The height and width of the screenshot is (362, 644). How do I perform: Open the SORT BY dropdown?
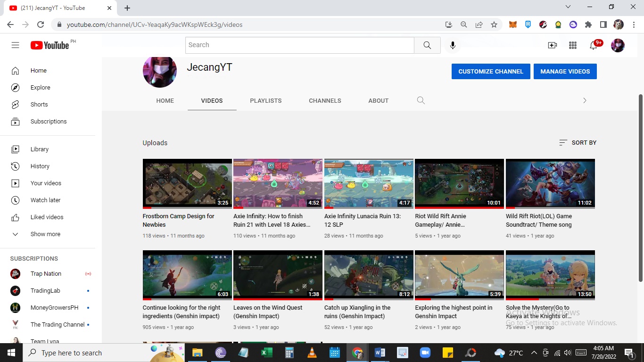pyautogui.click(x=578, y=143)
